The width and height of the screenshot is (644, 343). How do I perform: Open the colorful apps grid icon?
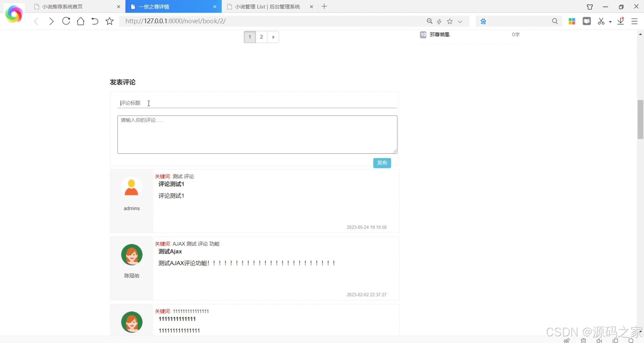click(572, 21)
